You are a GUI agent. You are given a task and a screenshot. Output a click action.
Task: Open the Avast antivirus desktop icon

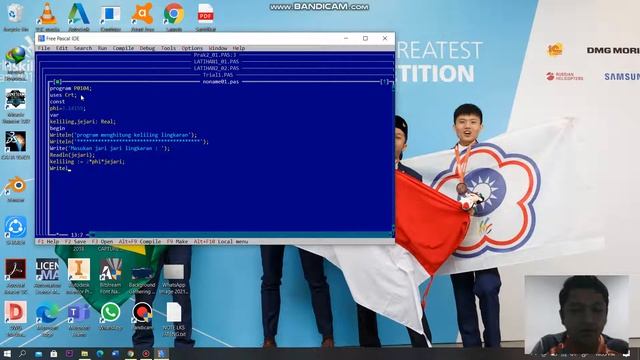pos(142,18)
